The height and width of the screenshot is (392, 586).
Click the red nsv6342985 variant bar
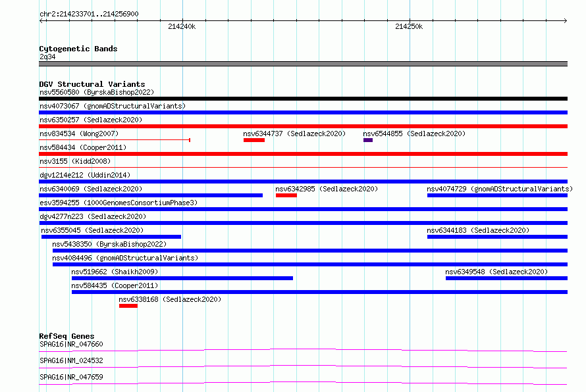[286, 195]
